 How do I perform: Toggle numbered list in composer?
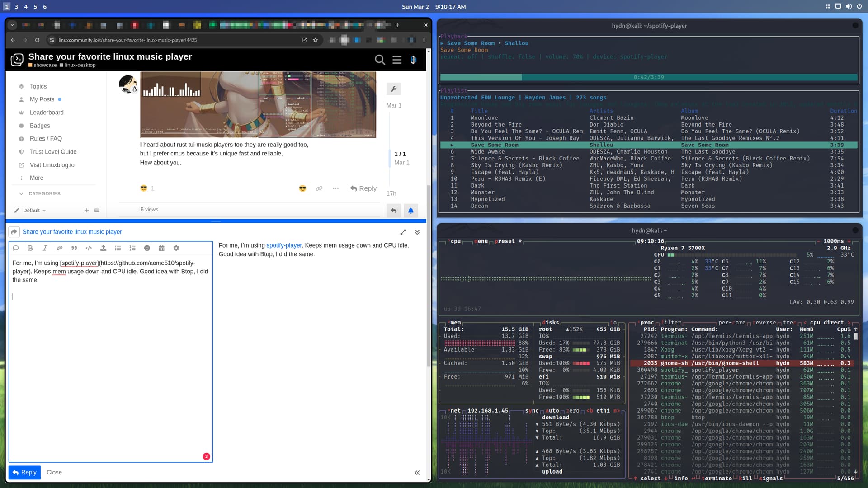click(132, 248)
